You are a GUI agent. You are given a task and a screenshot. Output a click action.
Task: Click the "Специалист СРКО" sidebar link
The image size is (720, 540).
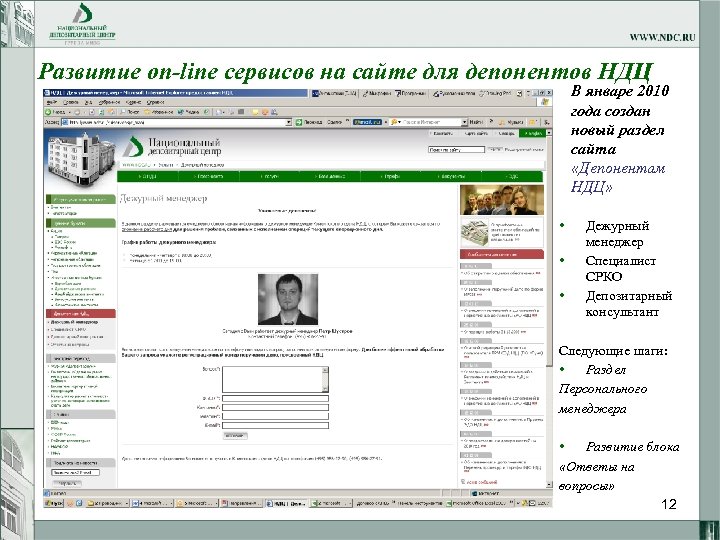point(68,330)
